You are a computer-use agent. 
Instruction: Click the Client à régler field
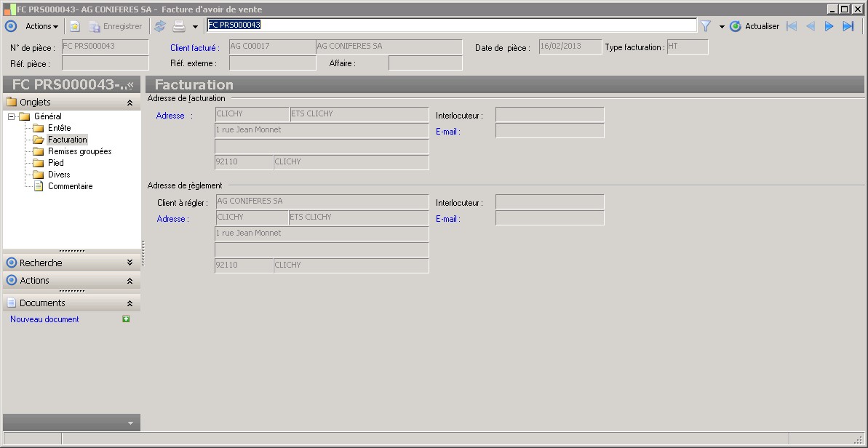point(322,202)
